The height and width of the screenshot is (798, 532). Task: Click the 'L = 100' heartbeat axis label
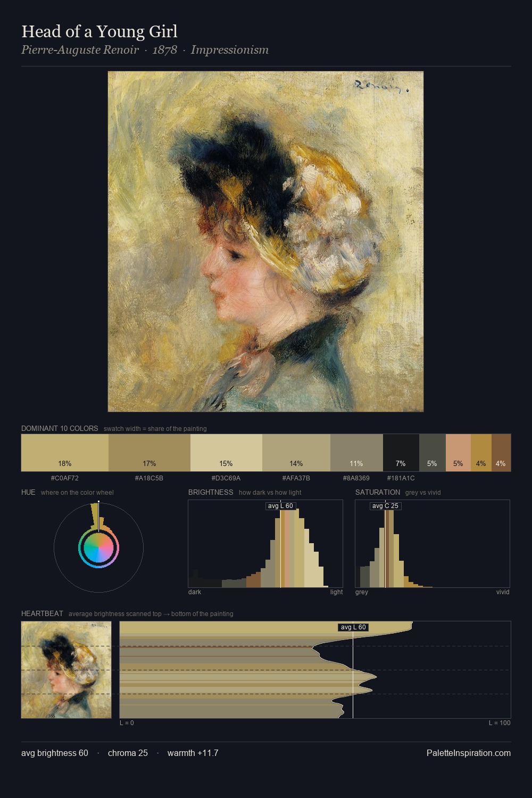[x=500, y=722]
